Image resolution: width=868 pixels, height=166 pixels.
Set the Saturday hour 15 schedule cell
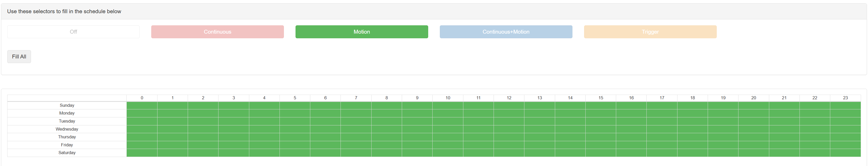[x=601, y=153]
